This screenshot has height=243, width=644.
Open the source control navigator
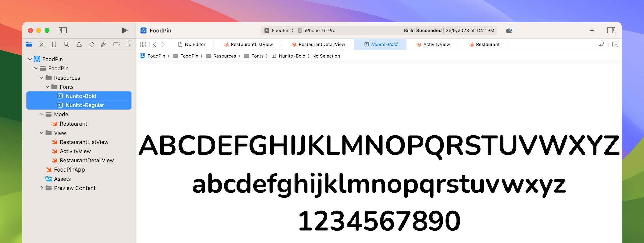(42, 44)
